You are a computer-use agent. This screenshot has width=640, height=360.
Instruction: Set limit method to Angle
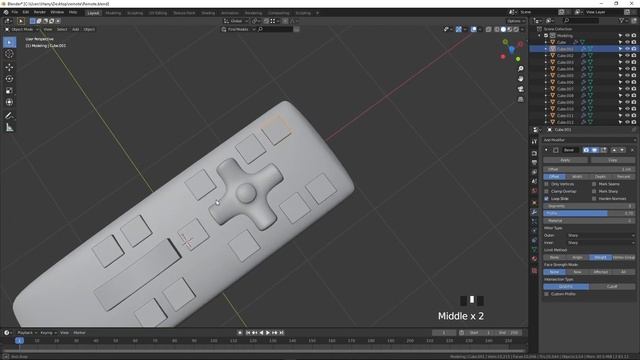point(577,257)
